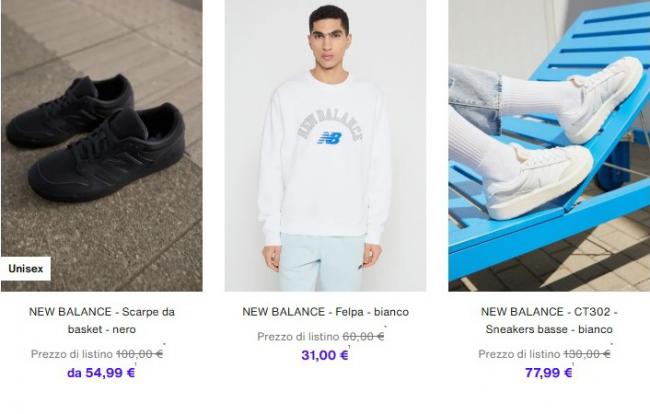This screenshot has width=650, height=414.
Task: Open 'NEW BALANCE - Felpa - bianco' title
Action: pyautogui.click(x=325, y=312)
